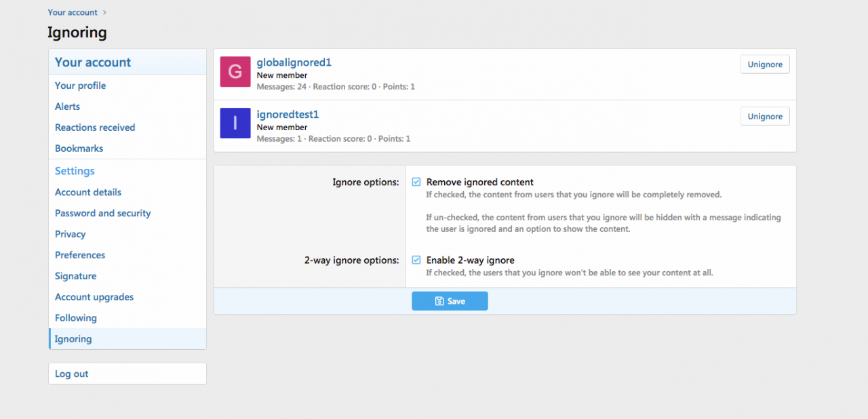The image size is (868, 419).
Task: Click Log out in sidebar
Action: [71, 374]
